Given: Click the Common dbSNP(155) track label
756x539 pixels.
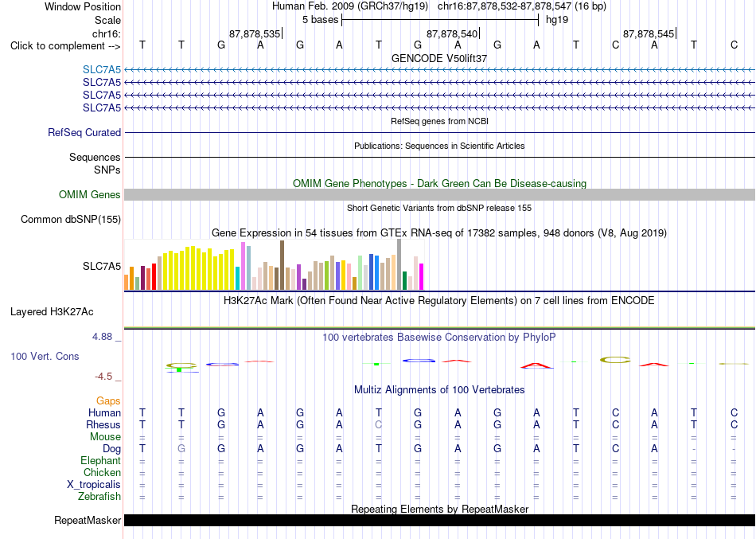Looking at the screenshot, I should click(x=71, y=219).
